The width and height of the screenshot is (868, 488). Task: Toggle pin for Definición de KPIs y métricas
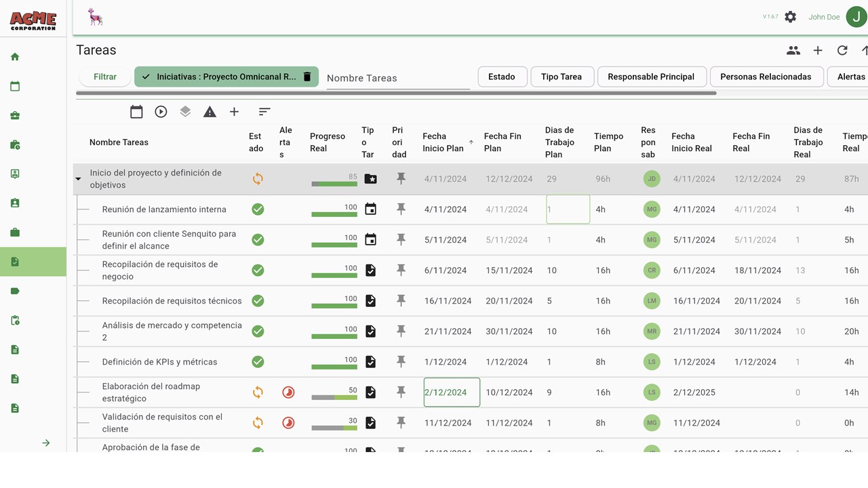pos(401,362)
